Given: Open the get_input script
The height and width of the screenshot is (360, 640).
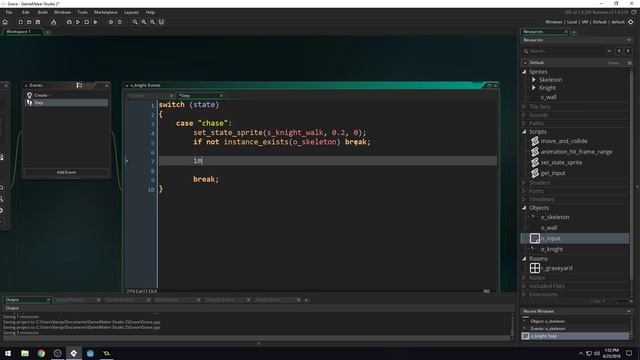Looking at the screenshot, I should point(553,173).
